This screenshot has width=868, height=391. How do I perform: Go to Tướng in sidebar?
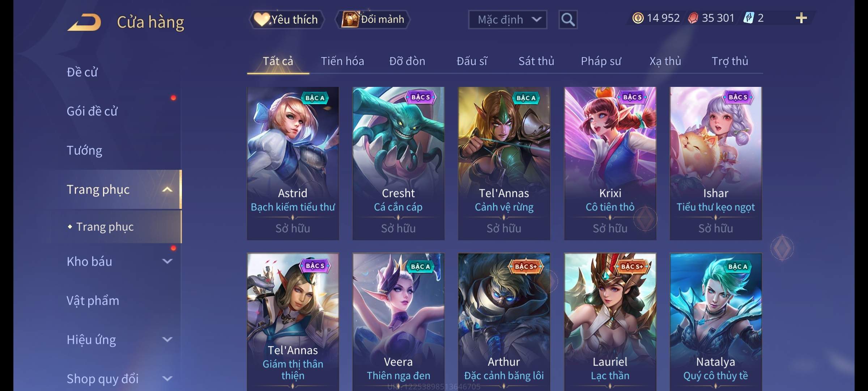coord(85,150)
